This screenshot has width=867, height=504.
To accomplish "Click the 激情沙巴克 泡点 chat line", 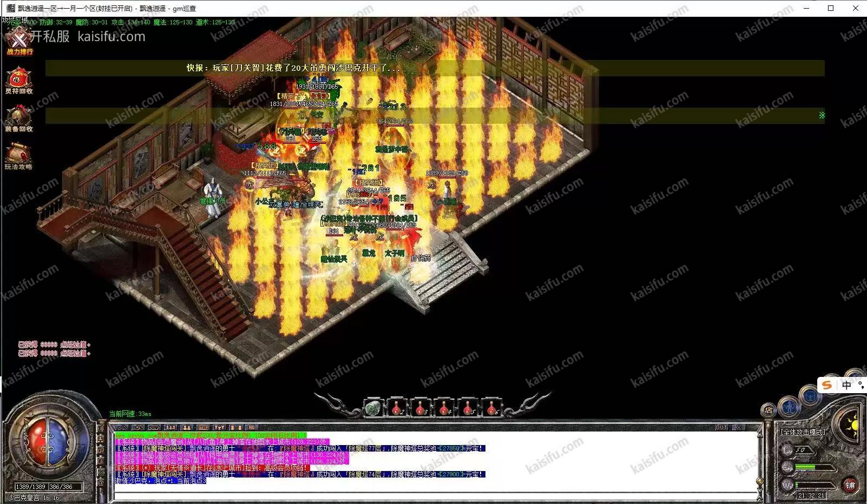I will (x=161, y=481).
